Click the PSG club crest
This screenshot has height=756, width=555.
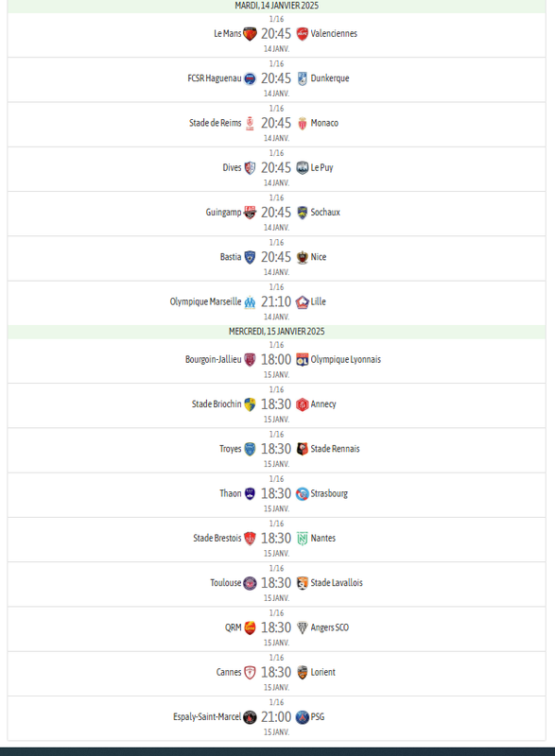303,717
